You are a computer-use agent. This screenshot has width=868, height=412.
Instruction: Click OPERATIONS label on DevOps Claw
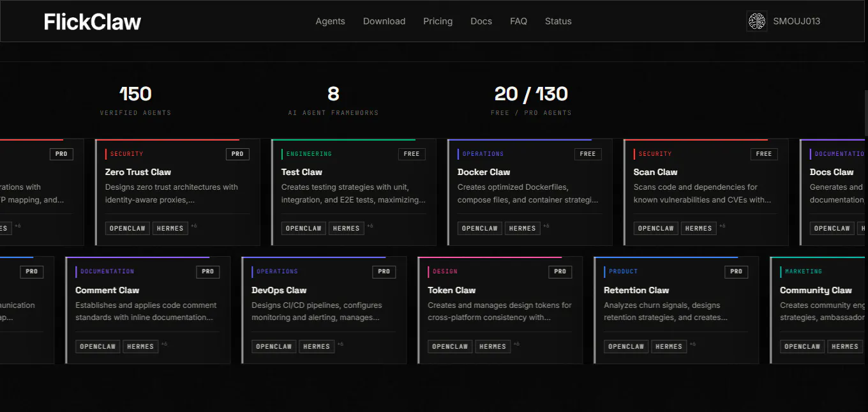tap(277, 272)
